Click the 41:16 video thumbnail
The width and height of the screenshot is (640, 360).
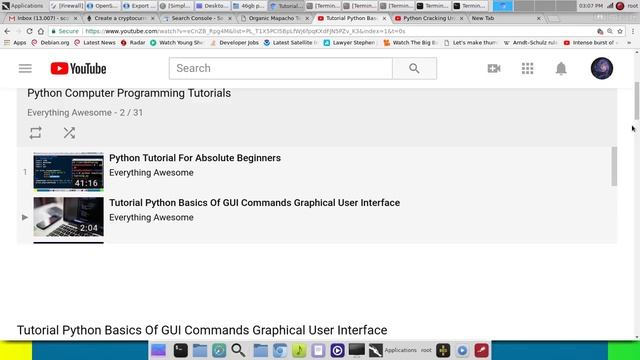69,172
